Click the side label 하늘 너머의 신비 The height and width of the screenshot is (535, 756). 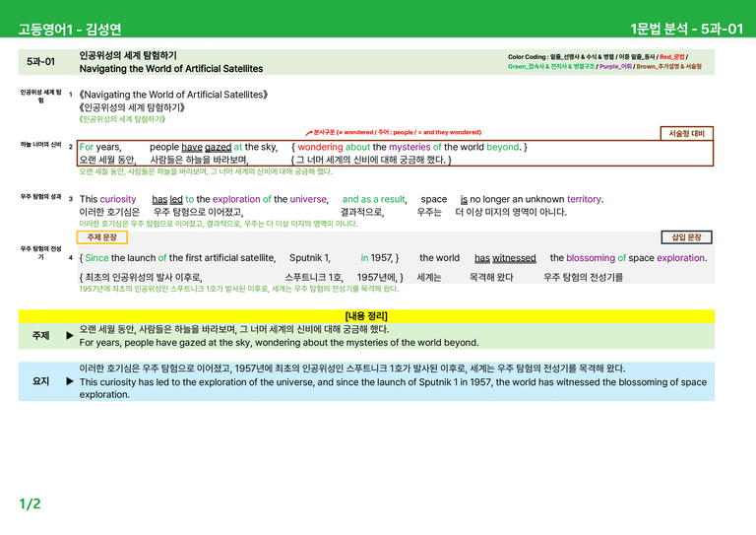pos(41,144)
